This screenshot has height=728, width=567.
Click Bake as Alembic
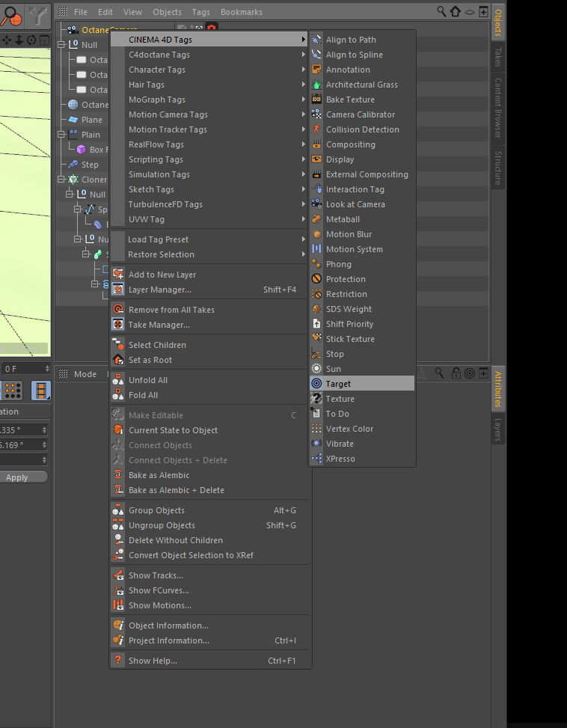click(209, 475)
